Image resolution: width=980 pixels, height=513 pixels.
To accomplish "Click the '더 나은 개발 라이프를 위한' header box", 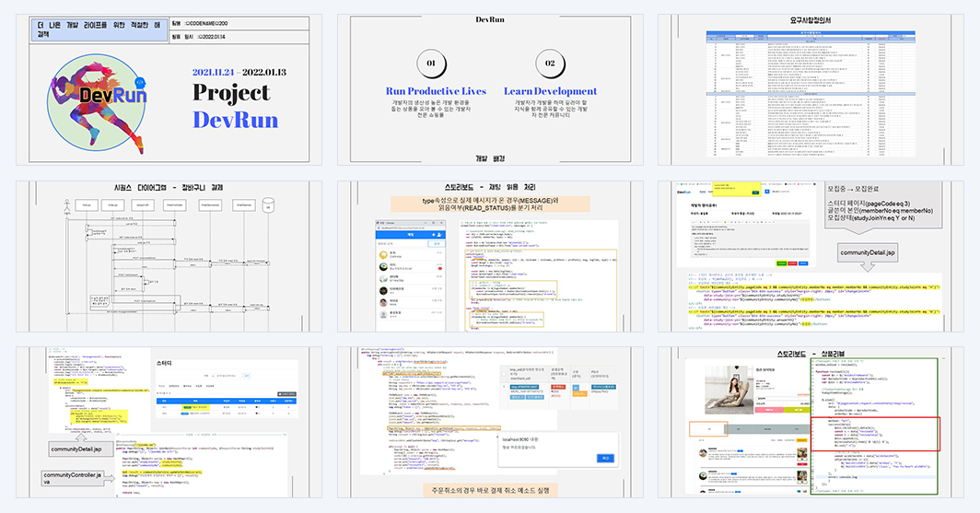I will pyautogui.click(x=99, y=29).
